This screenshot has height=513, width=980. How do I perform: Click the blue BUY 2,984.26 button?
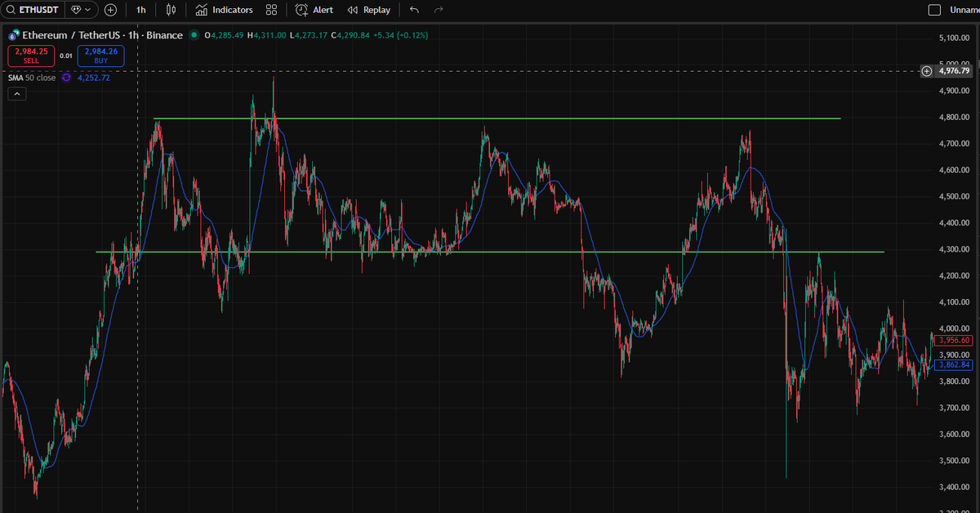coord(100,56)
